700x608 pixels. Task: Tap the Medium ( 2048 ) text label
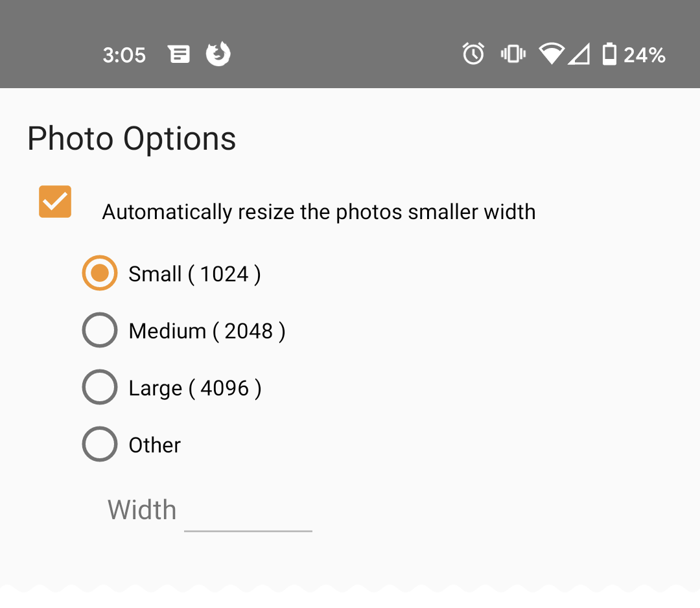pyautogui.click(x=207, y=331)
